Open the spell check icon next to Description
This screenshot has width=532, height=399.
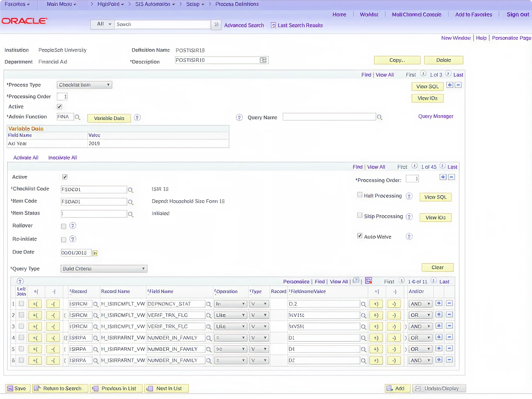tap(263, 60)
